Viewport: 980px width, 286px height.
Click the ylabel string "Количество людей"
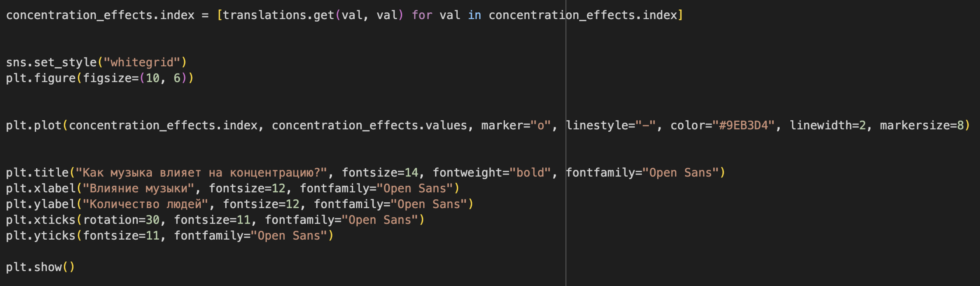click(x=145, y=204)
